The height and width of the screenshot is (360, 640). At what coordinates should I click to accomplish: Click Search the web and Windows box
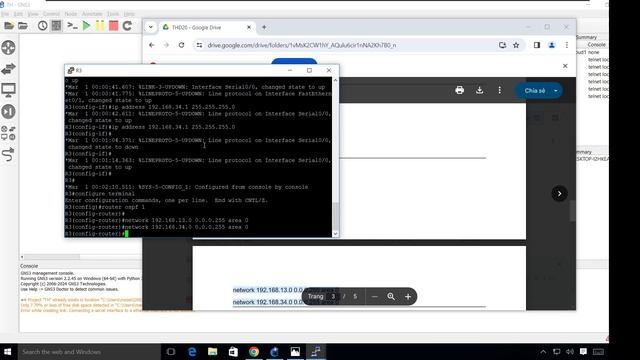[89, 352]
